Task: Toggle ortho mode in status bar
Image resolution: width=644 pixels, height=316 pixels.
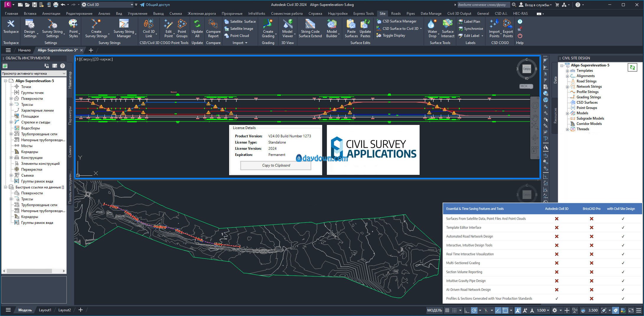Action: pyautogui.click(x=467, y=310)
